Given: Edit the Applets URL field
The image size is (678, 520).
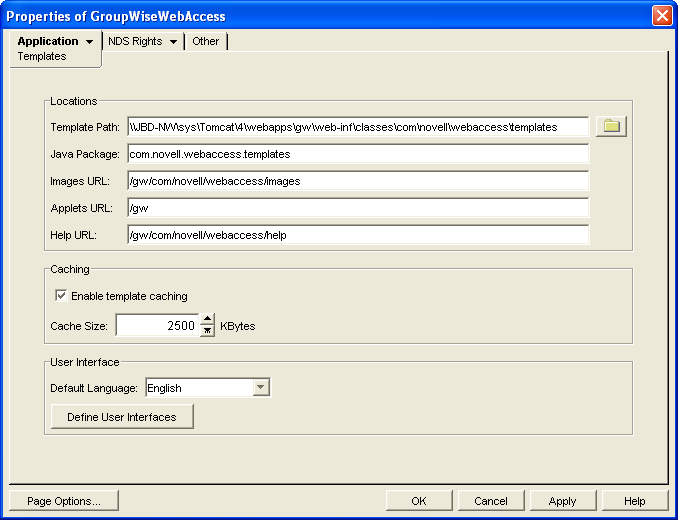Looking at the screenshot, I should 358,208.
